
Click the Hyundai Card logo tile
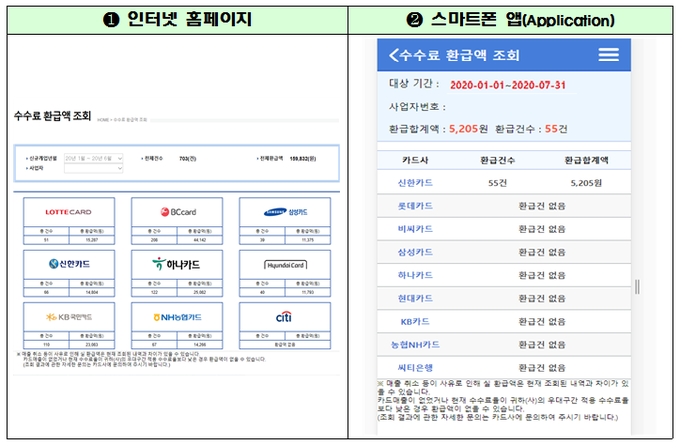click(x=286, y=265)
